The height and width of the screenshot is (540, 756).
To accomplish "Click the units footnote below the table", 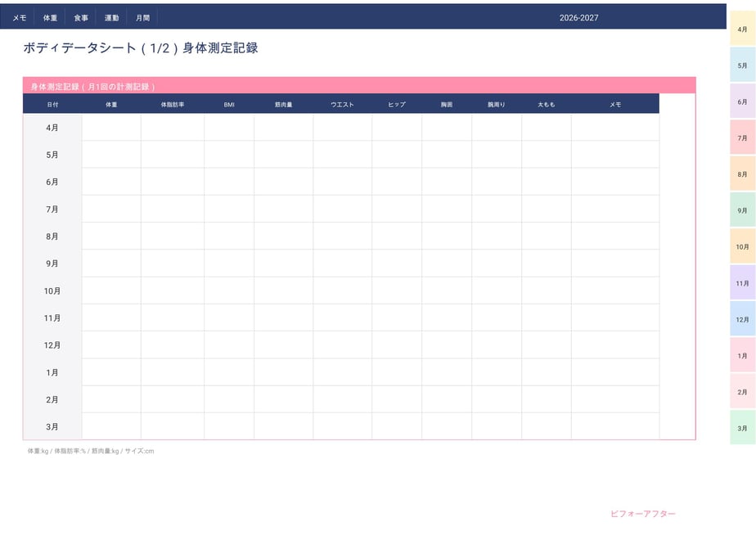I will [x=91, y=451].
